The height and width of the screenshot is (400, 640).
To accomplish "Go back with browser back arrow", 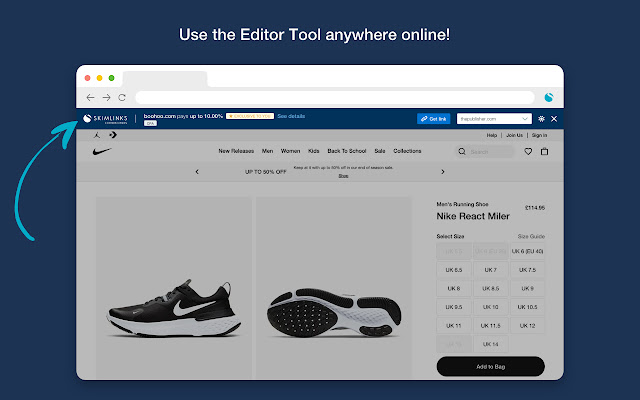I will pos(90,97).
